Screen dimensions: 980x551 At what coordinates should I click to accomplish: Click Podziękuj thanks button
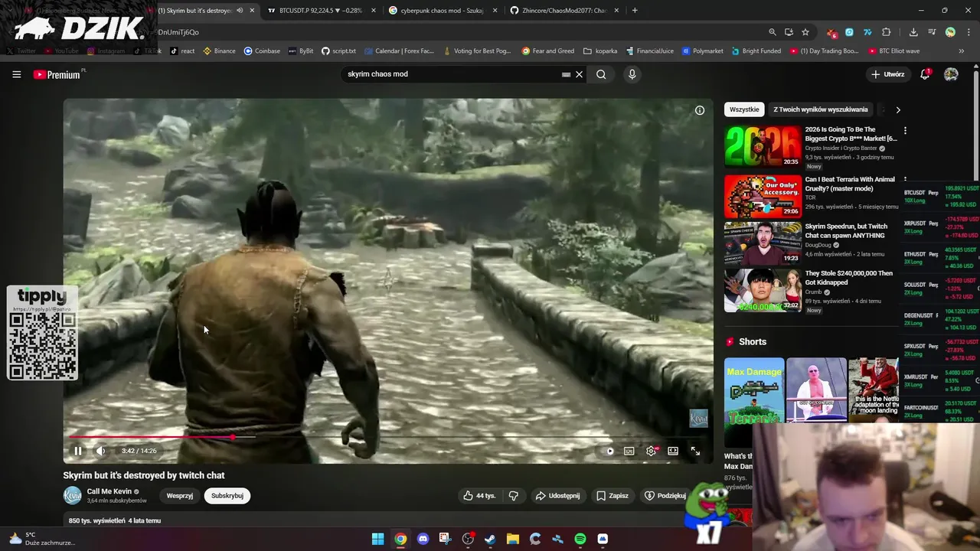665,496
